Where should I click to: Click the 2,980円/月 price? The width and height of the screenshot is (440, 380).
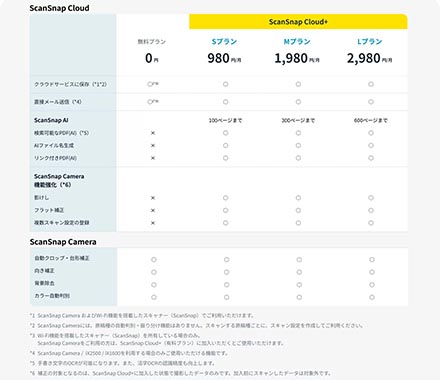click(x=370, y=59)
